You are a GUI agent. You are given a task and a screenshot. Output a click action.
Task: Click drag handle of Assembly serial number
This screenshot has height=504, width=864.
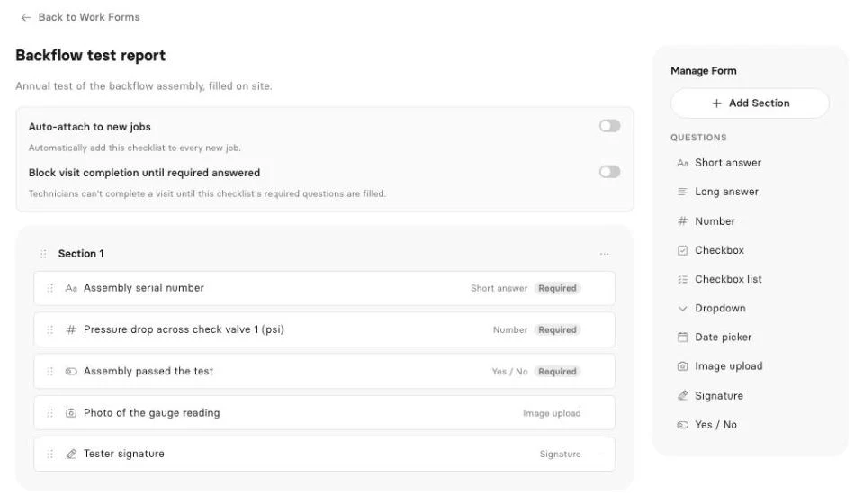coord(50,288)
